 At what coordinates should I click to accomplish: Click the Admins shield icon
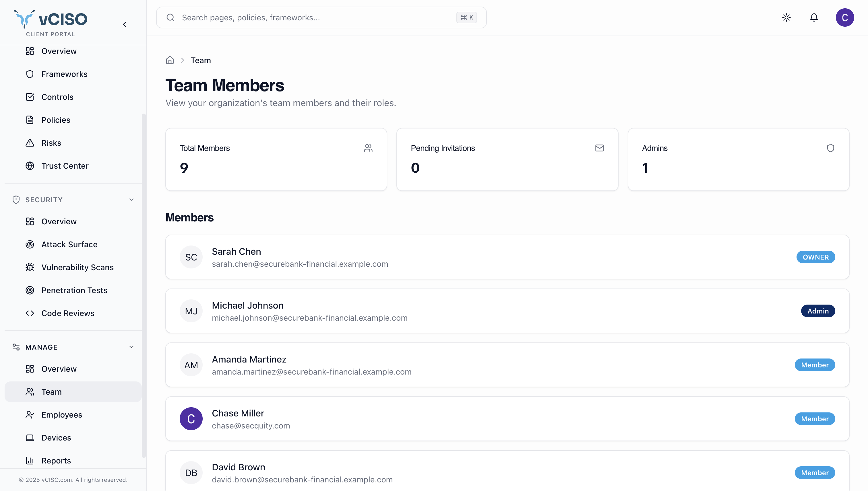point(830,148)
